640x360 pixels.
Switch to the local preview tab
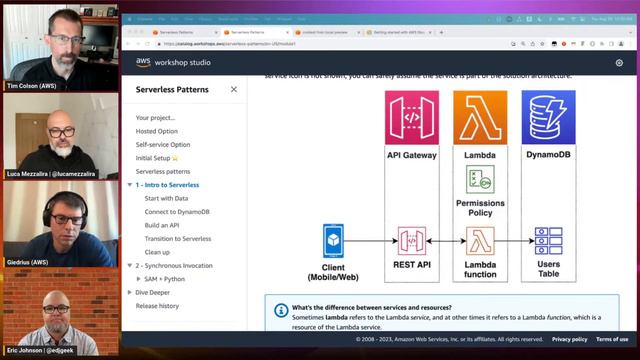[327, 32]
